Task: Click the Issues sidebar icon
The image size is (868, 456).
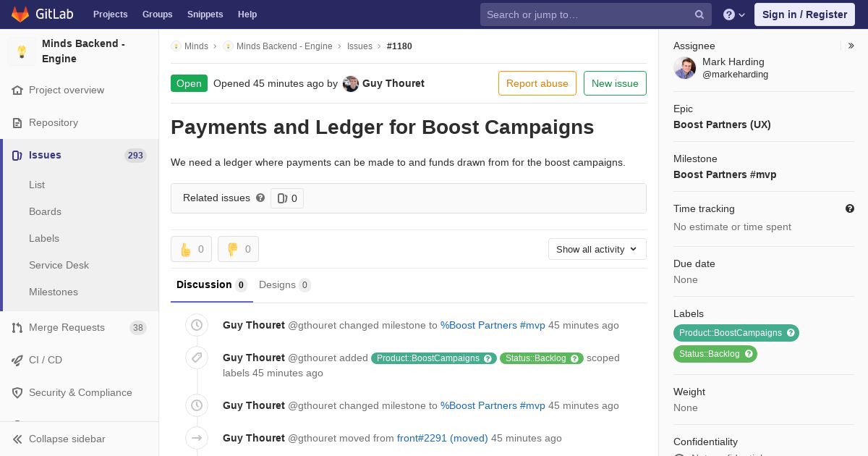Action: tap(17, 156)
